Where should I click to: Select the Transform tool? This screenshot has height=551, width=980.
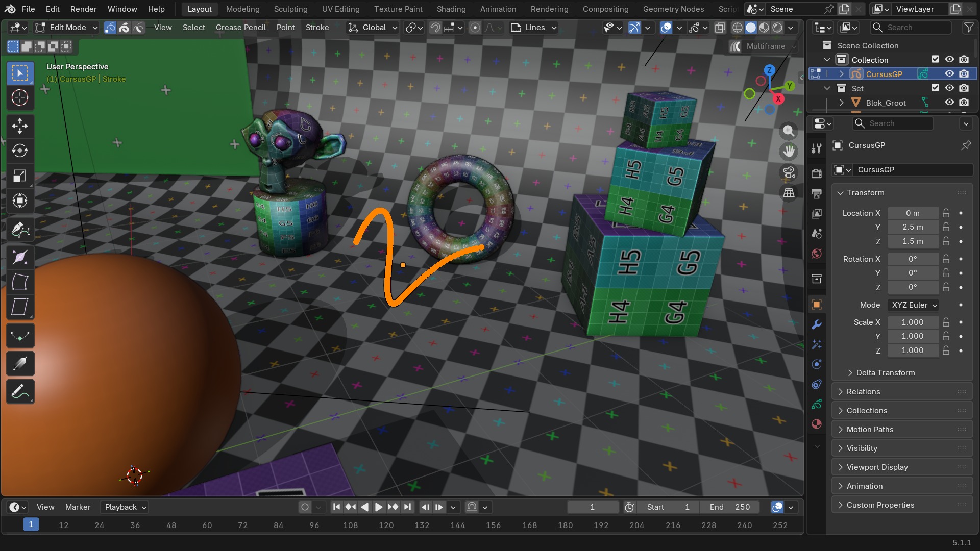[x=20, y=201]
